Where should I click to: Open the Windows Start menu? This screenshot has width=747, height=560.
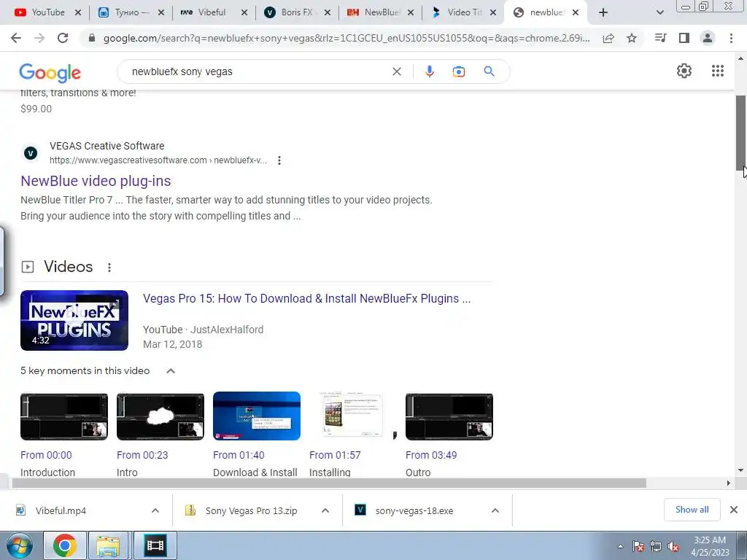tap(19, 545)
